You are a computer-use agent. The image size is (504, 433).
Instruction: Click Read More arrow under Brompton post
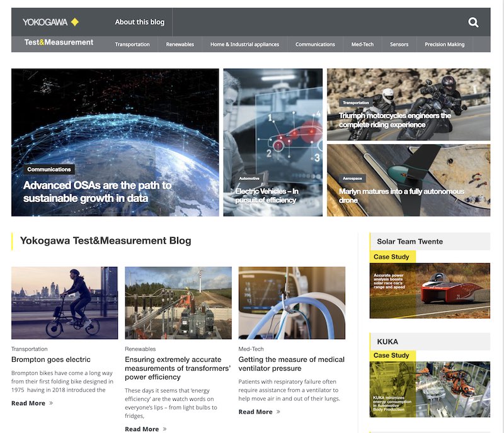pyautogui.click(x=51, y=403)
